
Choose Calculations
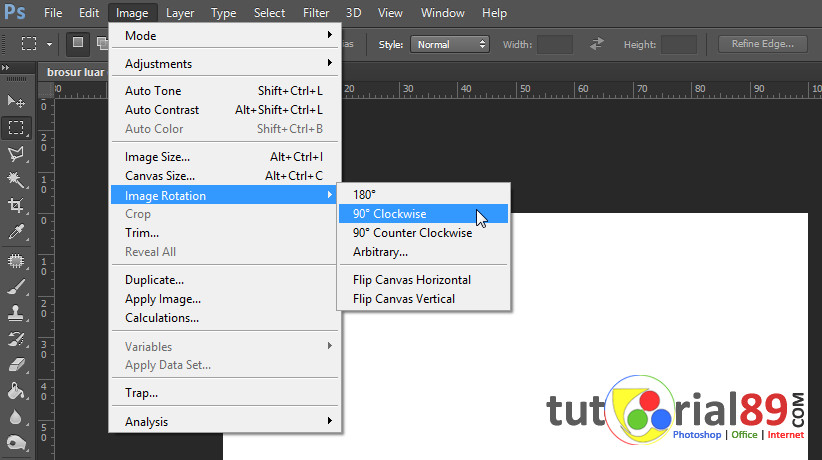point(226,317)
